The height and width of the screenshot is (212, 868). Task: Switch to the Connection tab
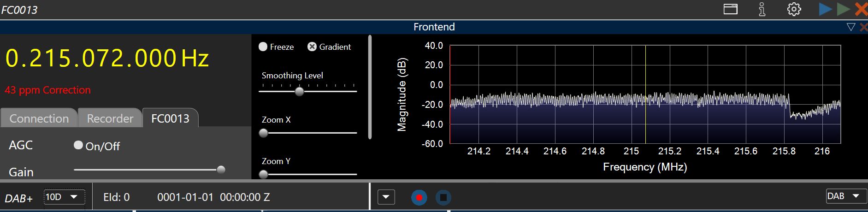point(39,118)
